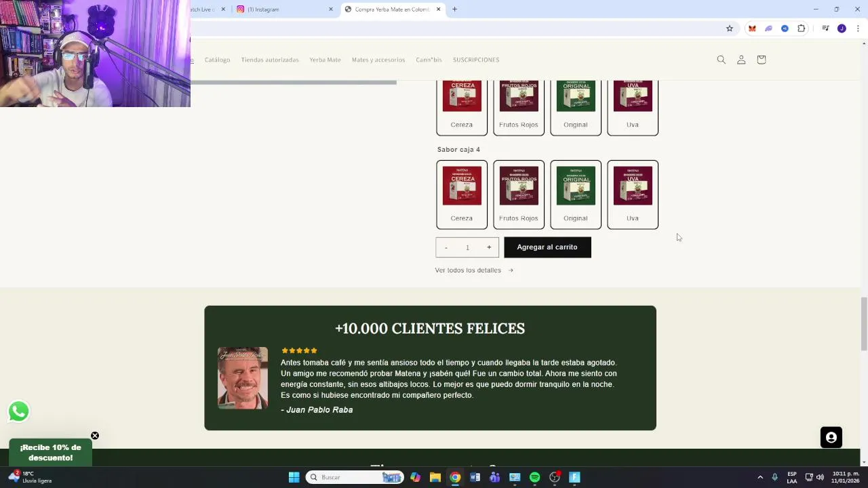868x488 pixels.
Task: Open the account login icon
Action: click(x=741, y=60)
